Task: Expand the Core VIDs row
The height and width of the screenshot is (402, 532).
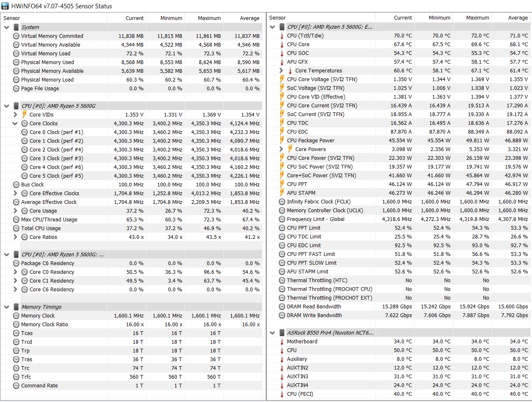Action: (15, 114)
